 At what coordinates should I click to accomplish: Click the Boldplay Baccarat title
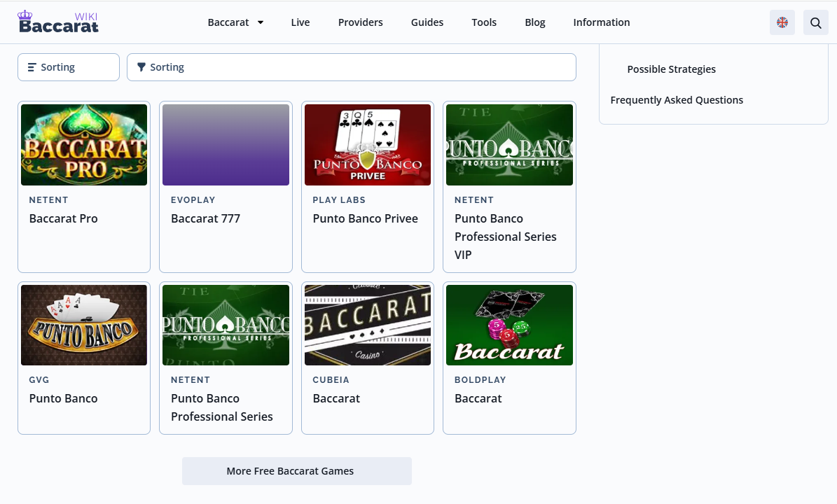[x=478, y=398]
